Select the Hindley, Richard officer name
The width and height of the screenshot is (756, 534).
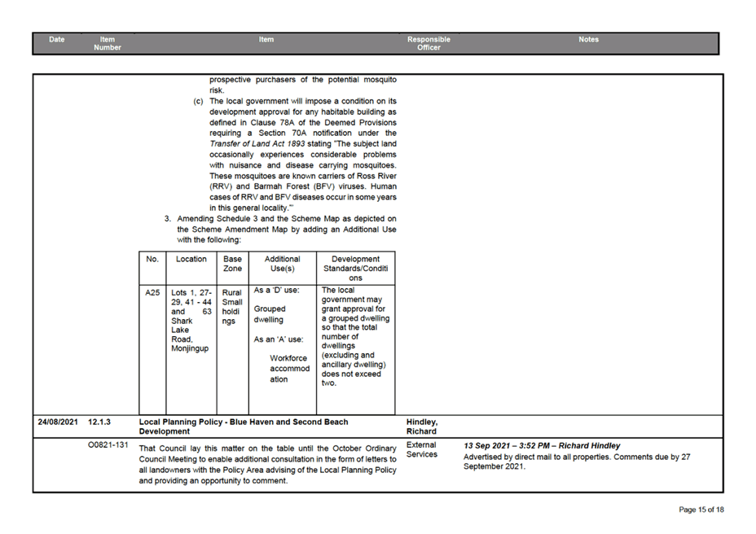421,427
